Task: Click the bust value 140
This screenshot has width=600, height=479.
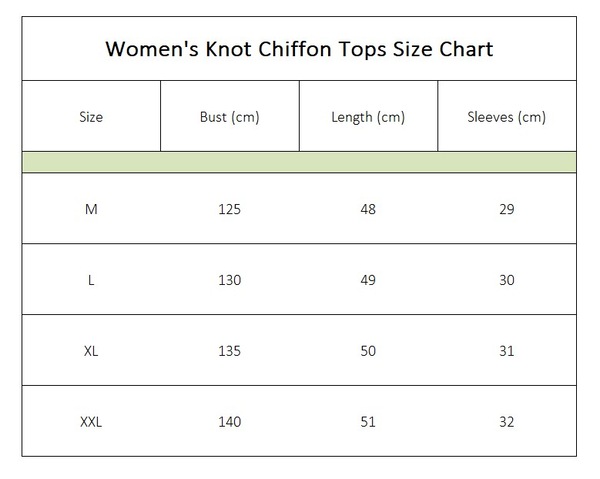Action: tap(230, 422)
